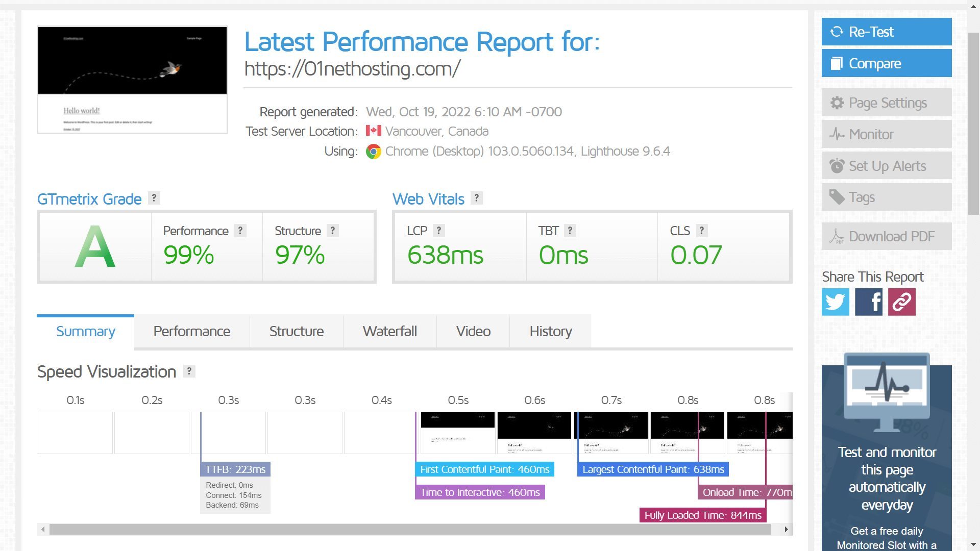Click the report generated date text
The width and height of the screenshot is (980, 551).
click(464, 112)
